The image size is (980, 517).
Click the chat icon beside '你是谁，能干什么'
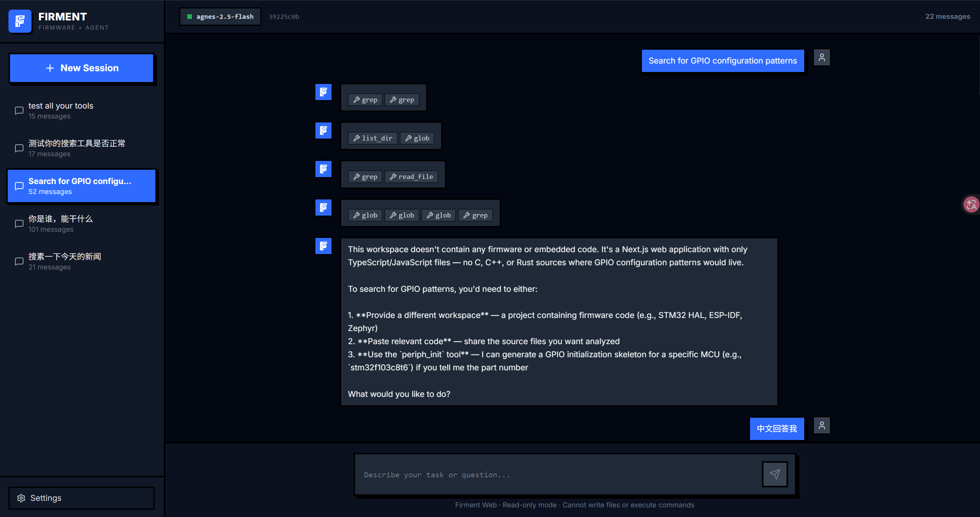[19, 224]
